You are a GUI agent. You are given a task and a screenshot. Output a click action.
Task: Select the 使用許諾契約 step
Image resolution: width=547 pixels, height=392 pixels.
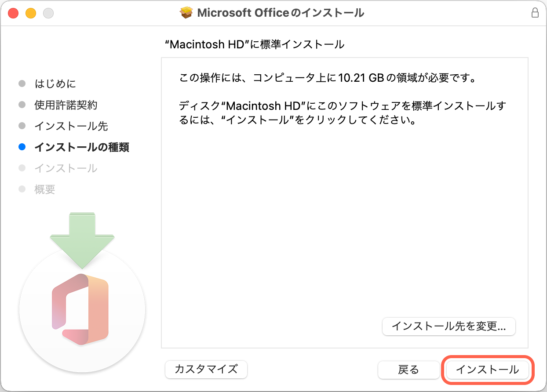coord(66,105)
